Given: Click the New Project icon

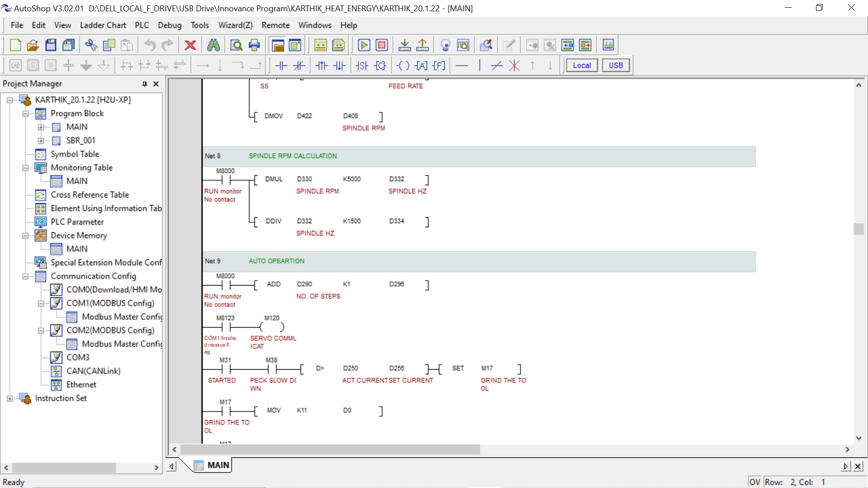Looking at the screenshot, I should click(x=15, y=45).
